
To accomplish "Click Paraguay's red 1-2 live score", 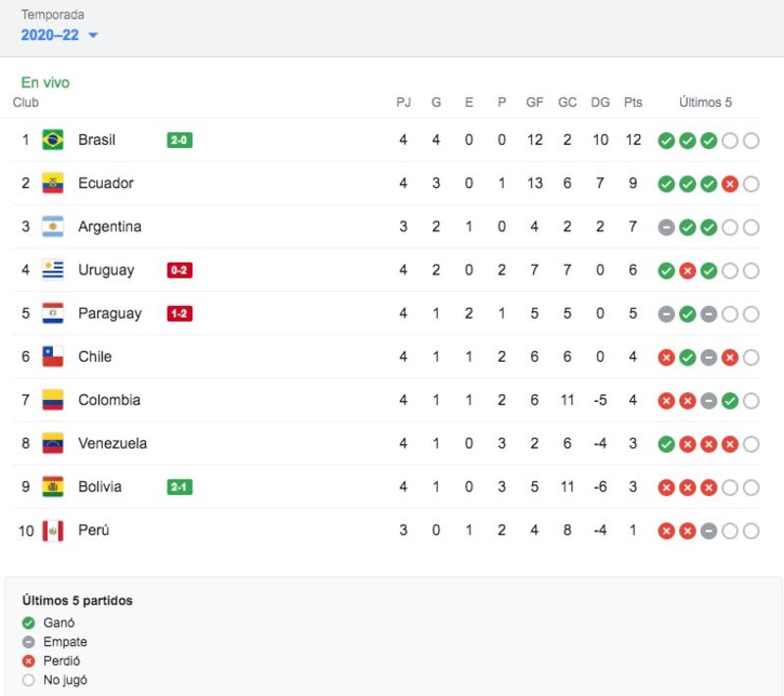I will [179, 314].
